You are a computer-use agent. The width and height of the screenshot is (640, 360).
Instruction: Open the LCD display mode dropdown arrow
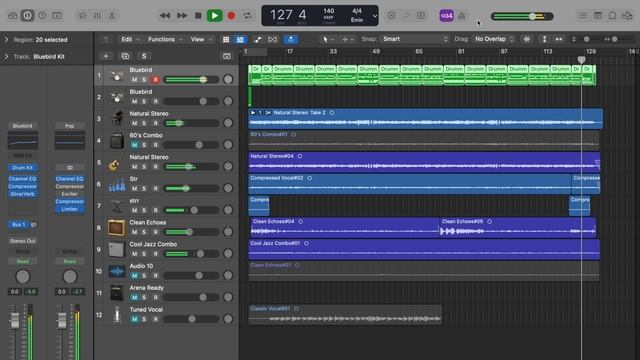(x=375, y=16)
